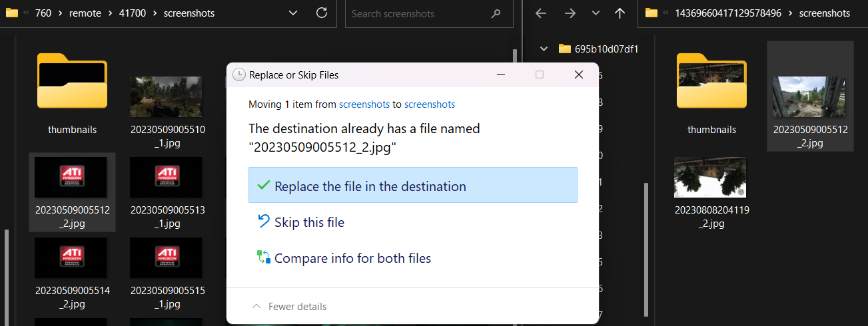Click the Search screenshots field
The width and height of the screenshot is (868, 326).
click(420, 13)
